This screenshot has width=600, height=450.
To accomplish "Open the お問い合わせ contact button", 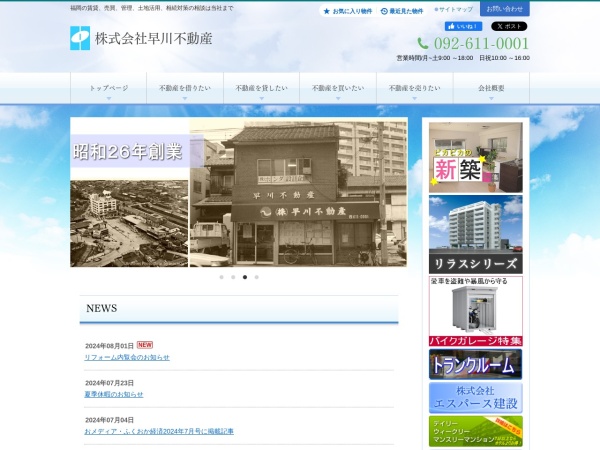I will pos(504,8).
